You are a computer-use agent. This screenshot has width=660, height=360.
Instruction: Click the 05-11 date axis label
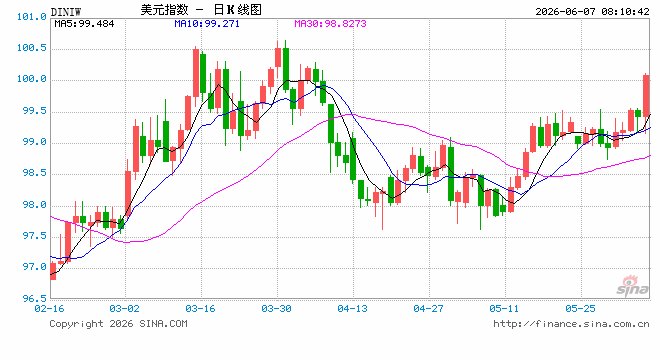pos(504,309)
